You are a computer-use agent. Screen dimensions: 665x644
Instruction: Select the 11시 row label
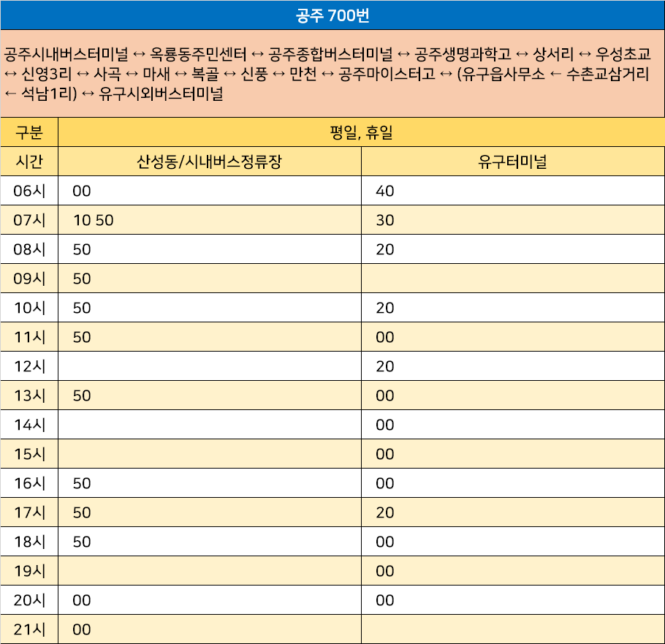(29, 337)
